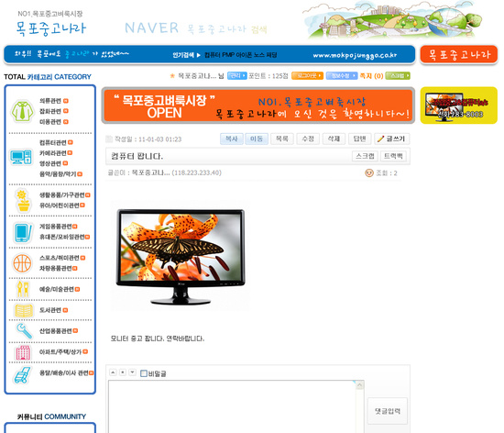The width and height of the screenshot is (504, 433).
Task: Click the smiley face icon beside 조회
Action: [x=369, y=173]
